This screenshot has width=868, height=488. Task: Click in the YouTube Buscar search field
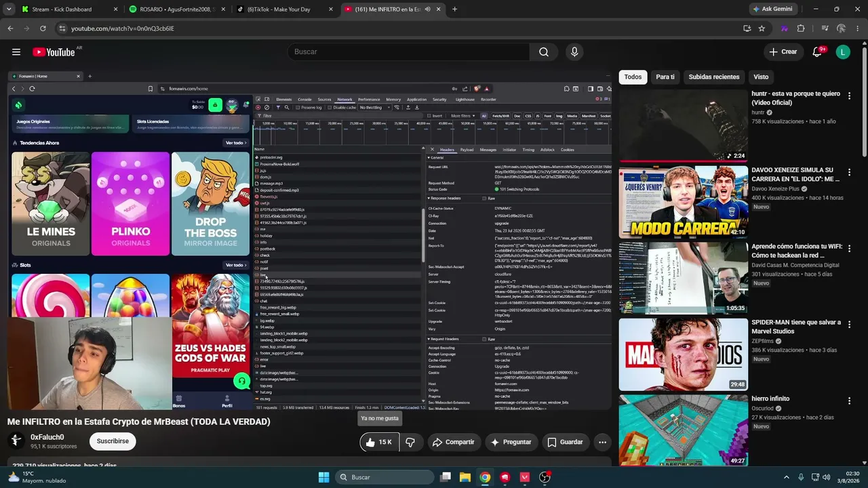pyautogui.click(x=408, y=52)
